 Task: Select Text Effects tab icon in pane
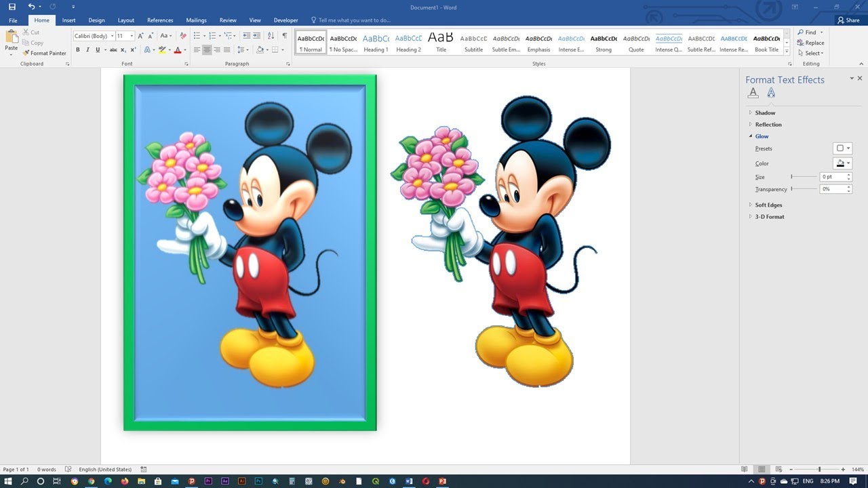tap(771, 93)
